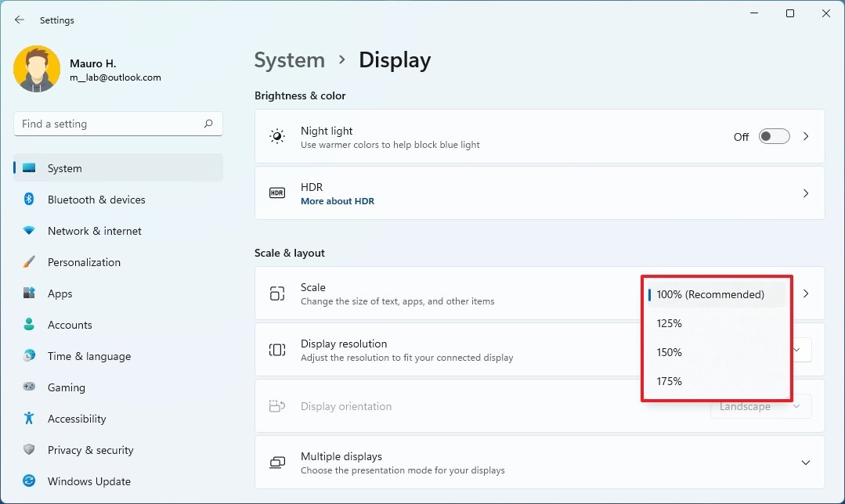Go back to System via breadcrumb
The height and width of the screenshot is (504, 845).
(x=289, y=59)
